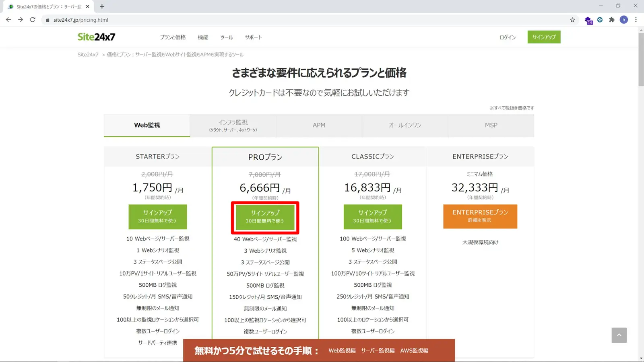Viewport: 644px width, 362px height.
Task: Click 100 Webページ/サーバー監視 text
Action: click(373, 239)
